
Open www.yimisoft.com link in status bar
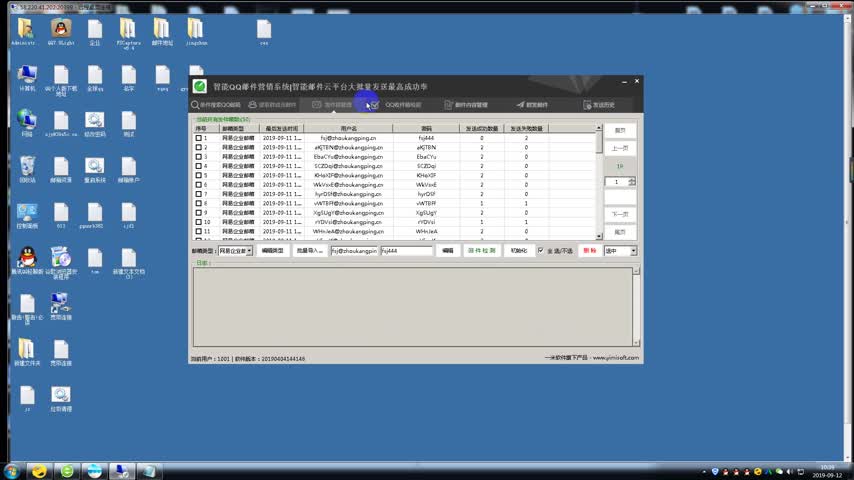tap(615, 358)
